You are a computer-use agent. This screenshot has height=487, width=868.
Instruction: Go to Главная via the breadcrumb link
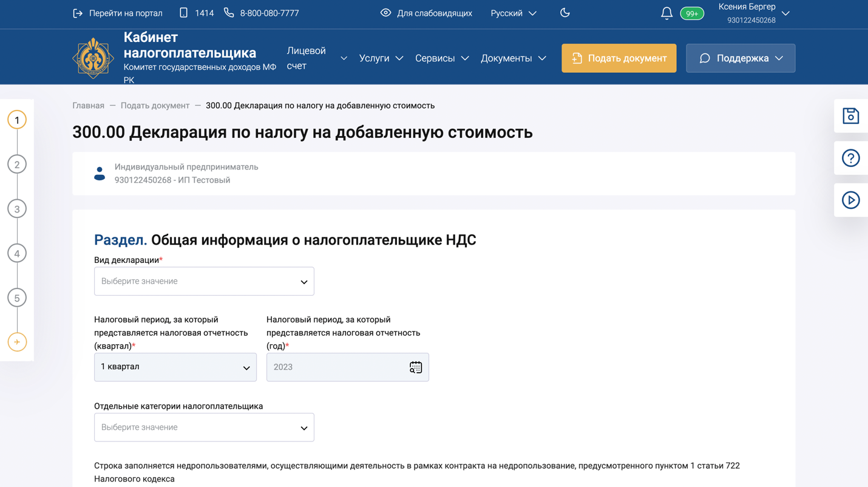point(88,105)
